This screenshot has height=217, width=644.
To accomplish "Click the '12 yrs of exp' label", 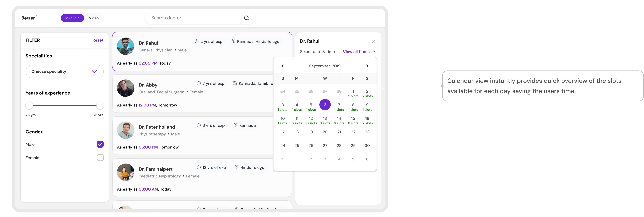I will tap(214, 167).
